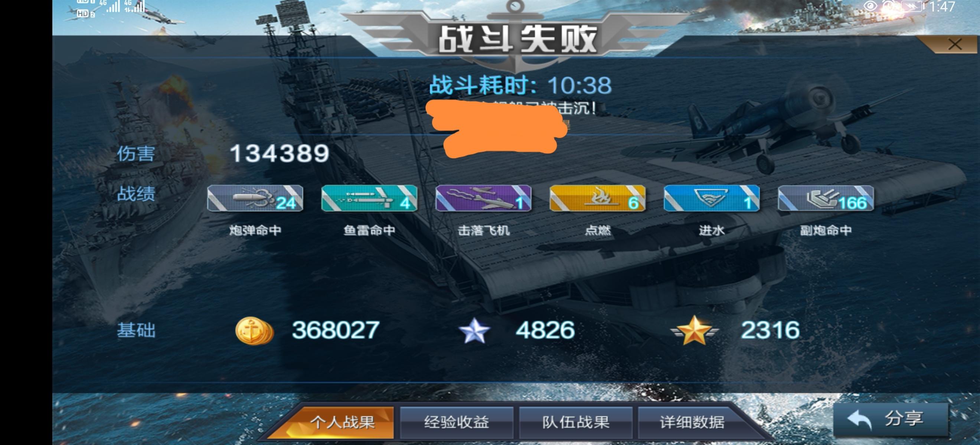The width and height of the screenshot is (980, 445).
Task: Tap the blue flooding badge
Action: (x=711, y=198)
